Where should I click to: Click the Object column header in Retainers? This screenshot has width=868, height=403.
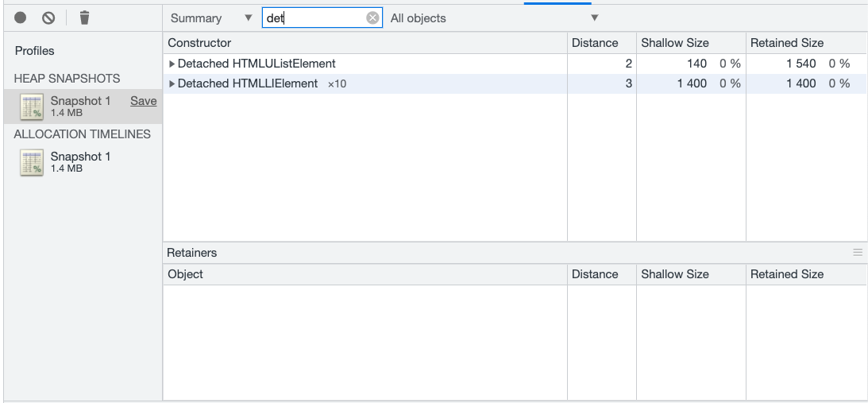365,274
